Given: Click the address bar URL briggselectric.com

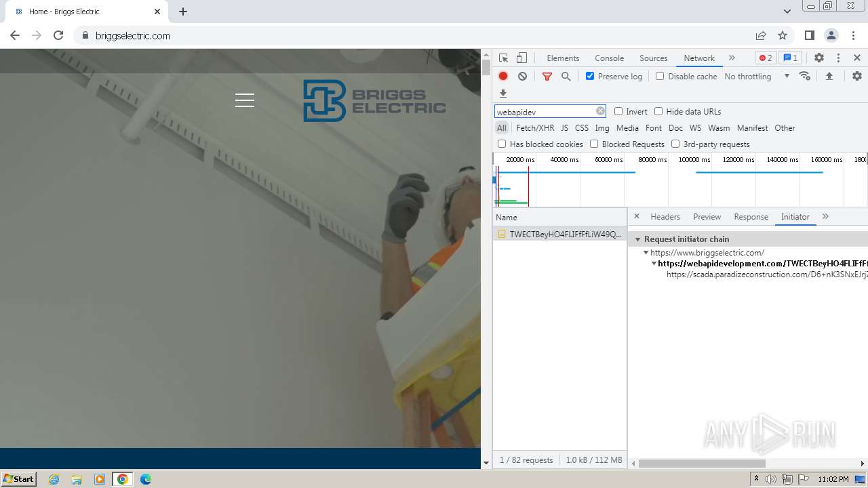Looking at the screenshot, I should pyautogui.click(x=133, y=35).
